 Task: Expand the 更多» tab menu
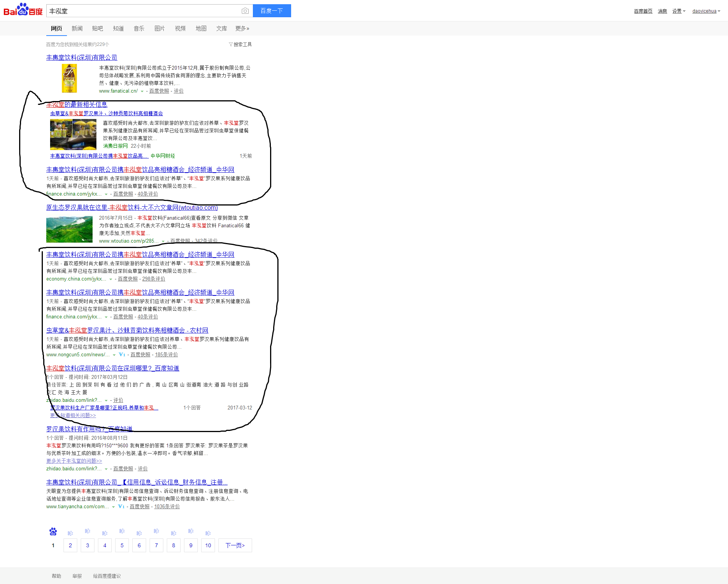click(x=242, y=28)
